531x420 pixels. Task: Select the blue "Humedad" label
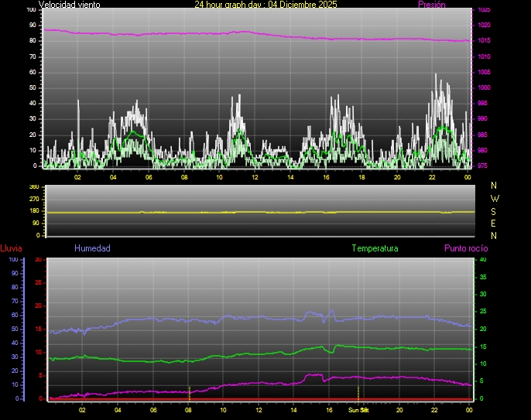click(x=92, y=248)
